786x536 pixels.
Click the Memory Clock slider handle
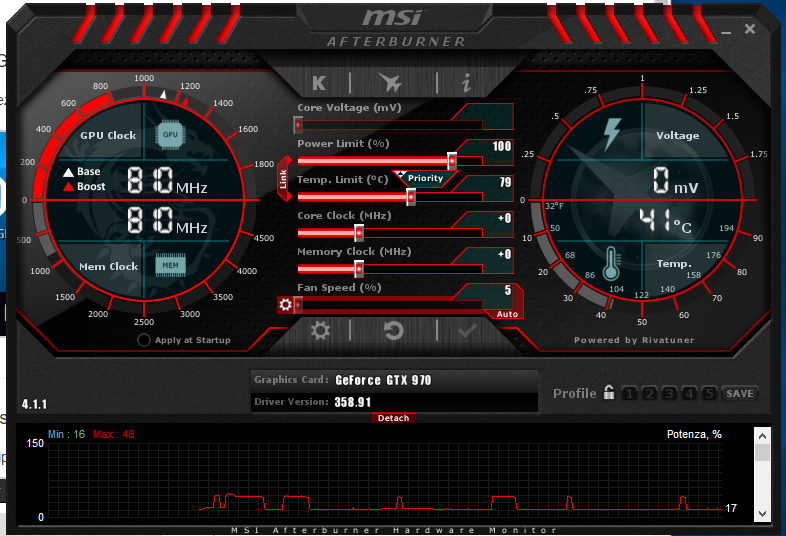359,269
